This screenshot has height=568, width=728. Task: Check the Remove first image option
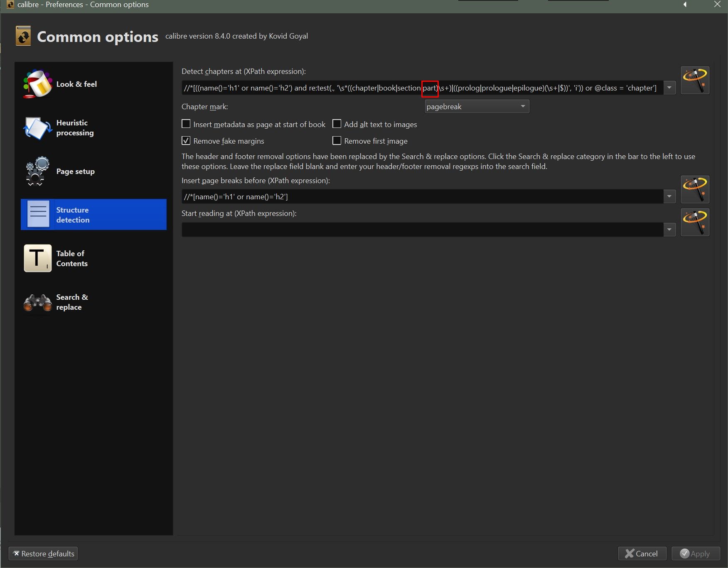pos(337,141)
